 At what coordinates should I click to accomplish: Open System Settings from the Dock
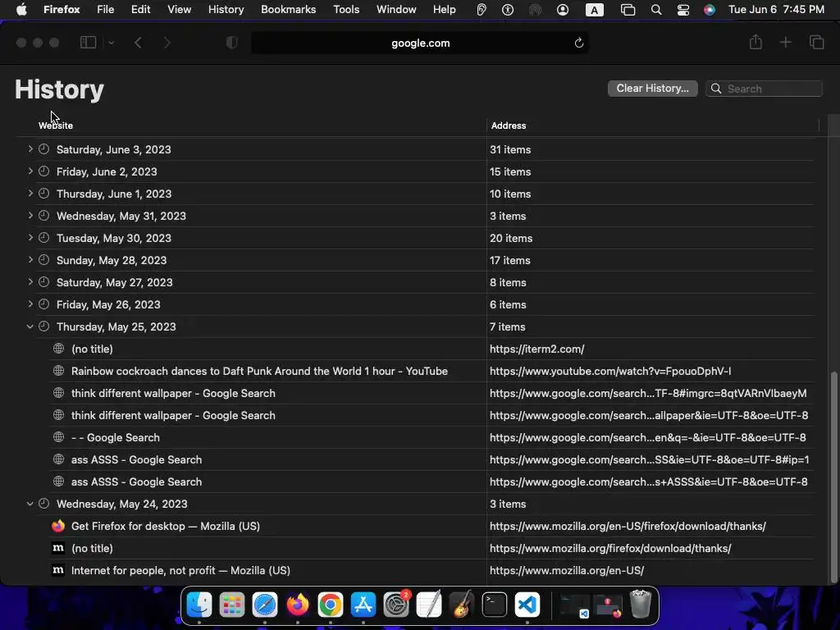click(396, 605)
